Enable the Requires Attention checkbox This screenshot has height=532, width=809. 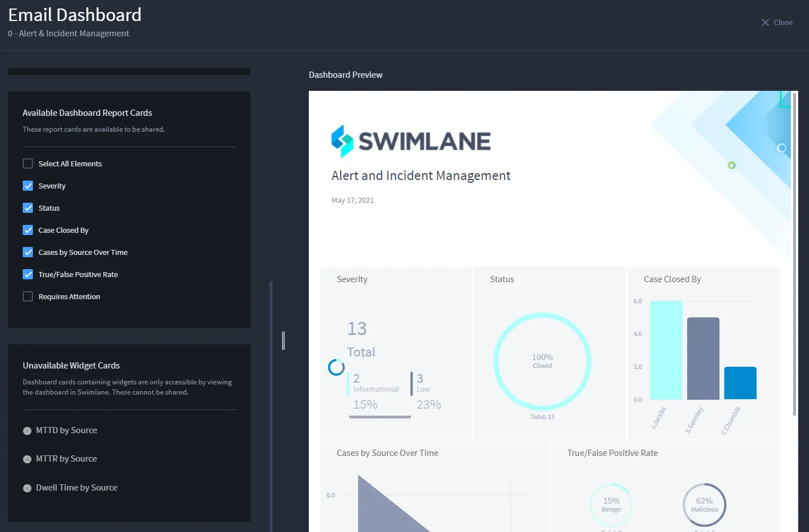tap(28, 296)
